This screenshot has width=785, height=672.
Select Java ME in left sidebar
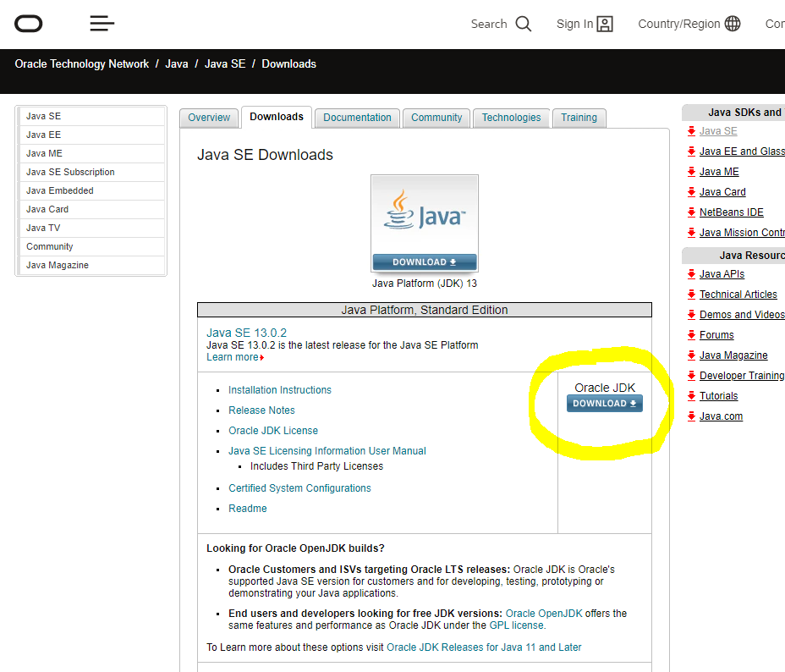click(x=91, y=153)
